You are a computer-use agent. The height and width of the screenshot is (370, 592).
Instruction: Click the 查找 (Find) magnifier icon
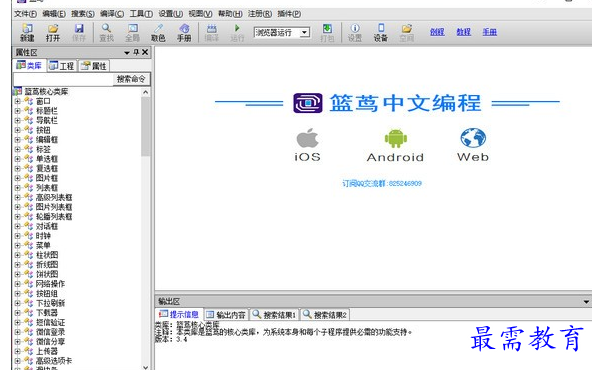[106, 28]
